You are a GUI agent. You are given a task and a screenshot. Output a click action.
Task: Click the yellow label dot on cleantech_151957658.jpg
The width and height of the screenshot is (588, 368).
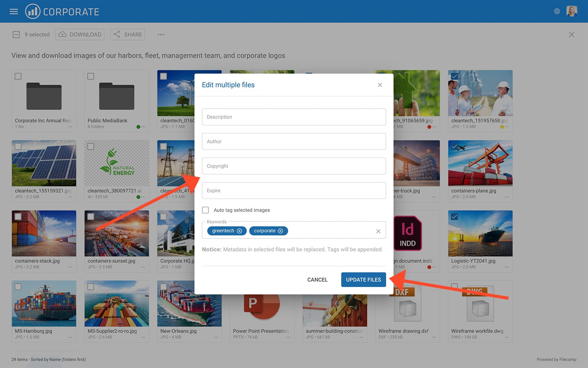tap(502, 127)
